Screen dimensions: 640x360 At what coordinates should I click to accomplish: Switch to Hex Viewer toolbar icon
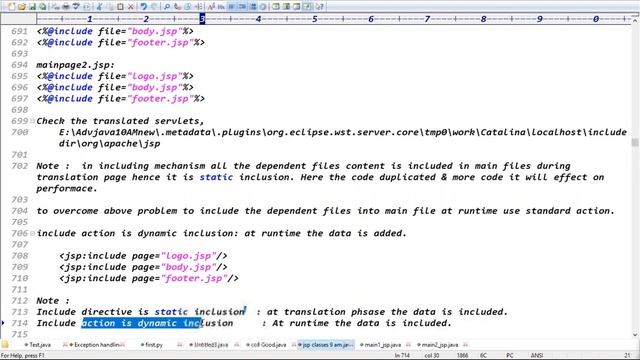pos(221,7)
